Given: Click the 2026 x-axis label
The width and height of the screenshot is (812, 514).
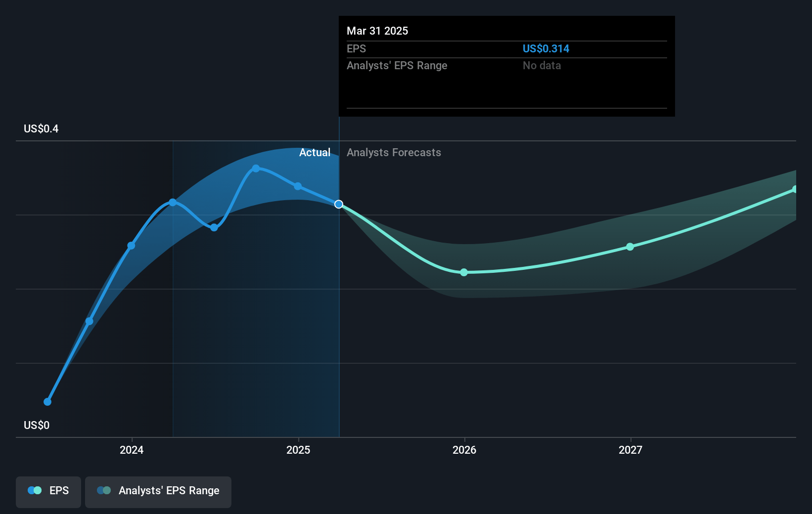Looking at the screenshot, I should (x=464, y=450).
